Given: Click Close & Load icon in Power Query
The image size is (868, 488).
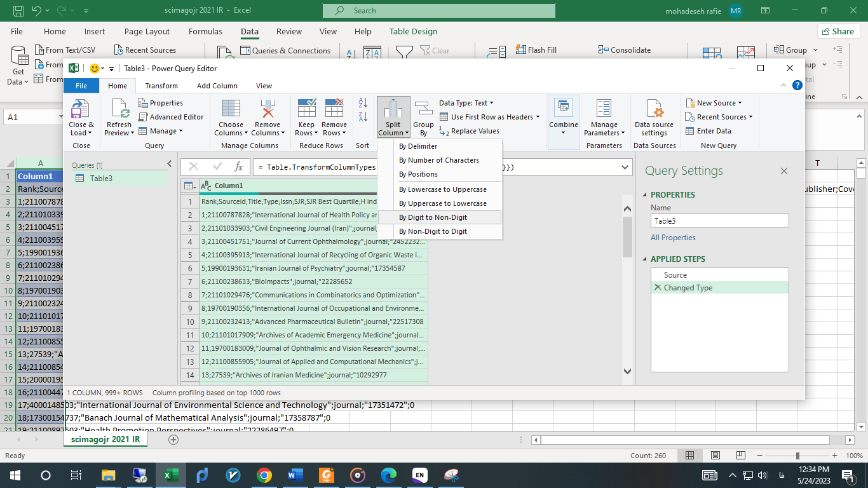Looking at the screenshot, I should (x=81, y=108).
